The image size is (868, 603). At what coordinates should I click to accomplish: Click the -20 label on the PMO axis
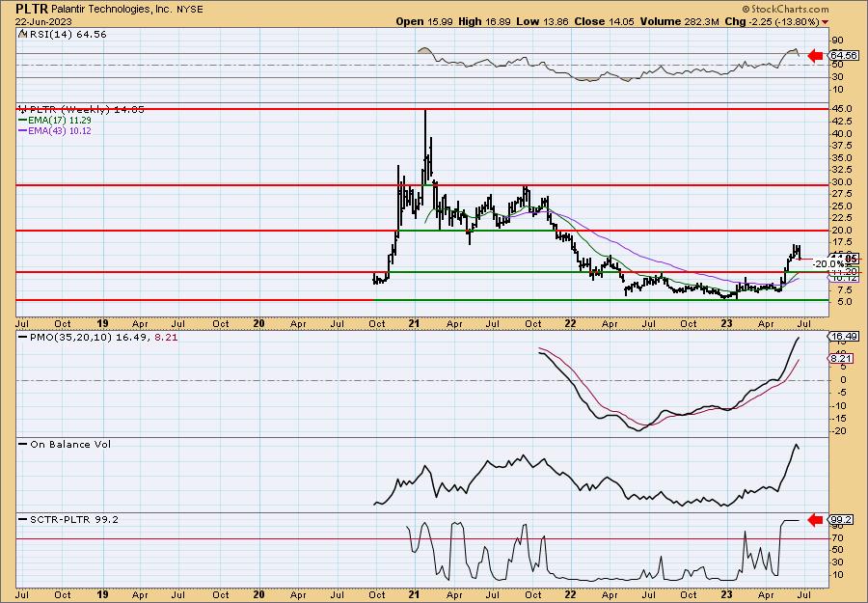tap(839, 431)
